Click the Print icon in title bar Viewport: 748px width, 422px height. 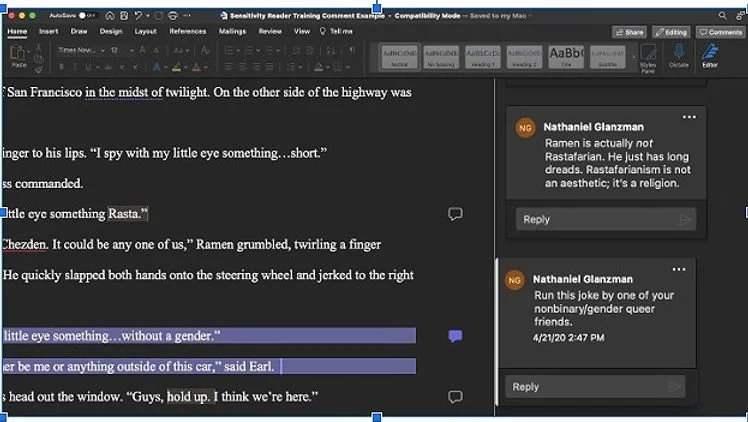173,16
